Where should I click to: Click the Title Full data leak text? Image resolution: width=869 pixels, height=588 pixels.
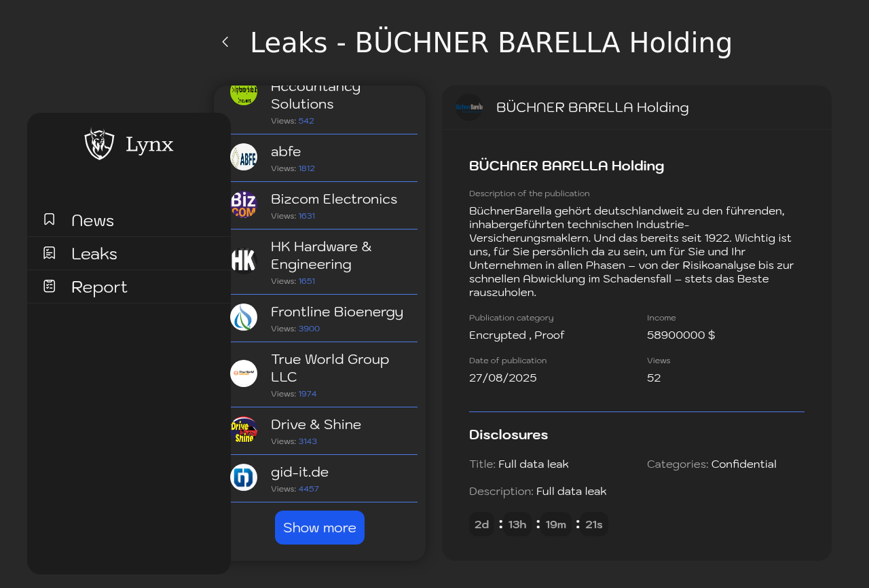(519, 464)
